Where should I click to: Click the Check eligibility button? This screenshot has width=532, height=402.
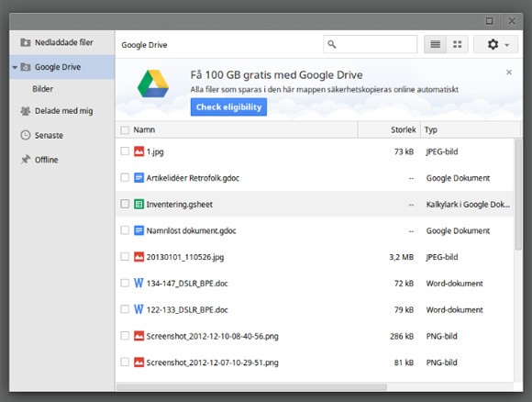click(228, 107)
